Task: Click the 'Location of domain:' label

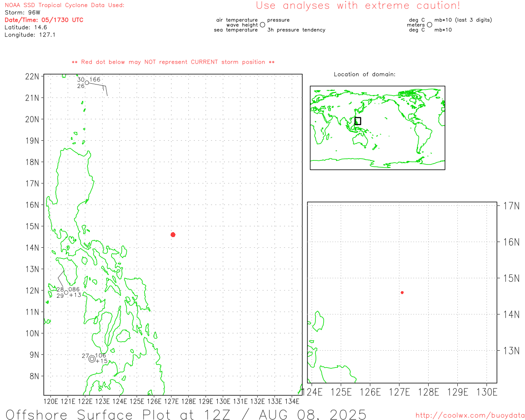Action: point(365,74)
